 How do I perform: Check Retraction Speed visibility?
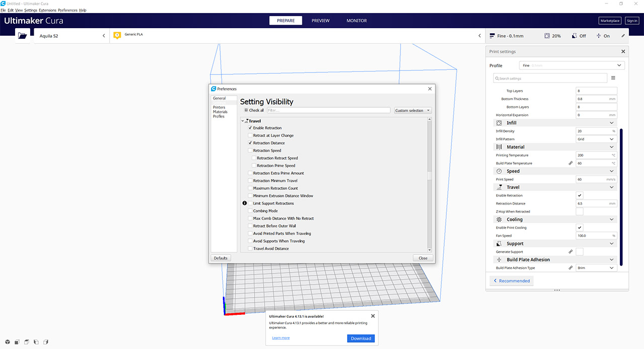coord(250,150)
